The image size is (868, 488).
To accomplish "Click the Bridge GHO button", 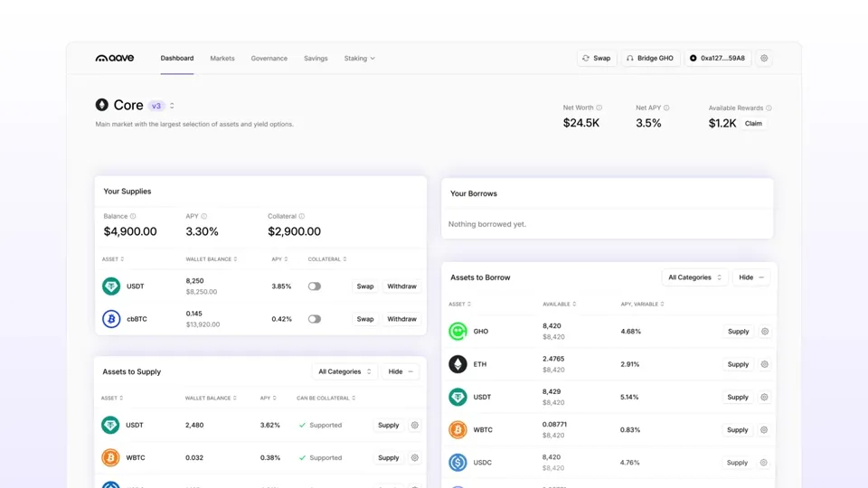I will coord(650,58).
